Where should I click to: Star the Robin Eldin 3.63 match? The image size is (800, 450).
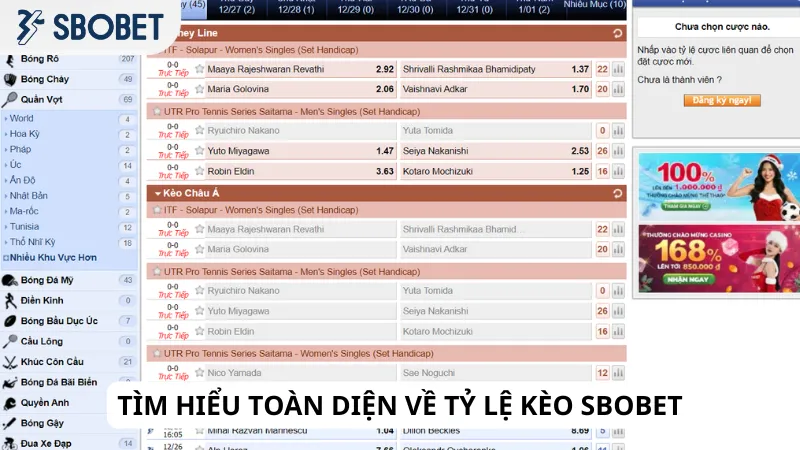click(x=199, y=171)
